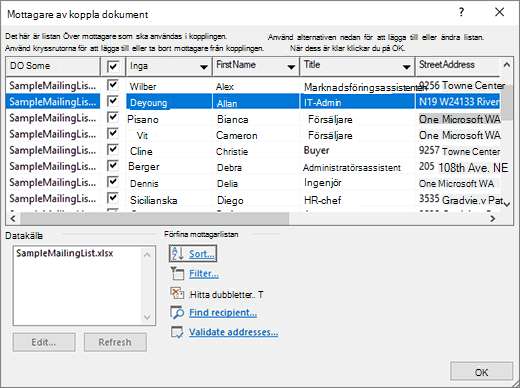520x388 pixels.
Task: Click the DO Some column header
Action: click(x=53, y=66)
